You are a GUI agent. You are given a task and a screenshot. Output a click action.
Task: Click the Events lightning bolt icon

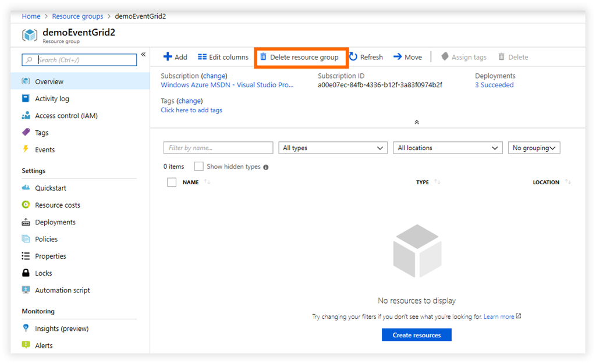26,149
